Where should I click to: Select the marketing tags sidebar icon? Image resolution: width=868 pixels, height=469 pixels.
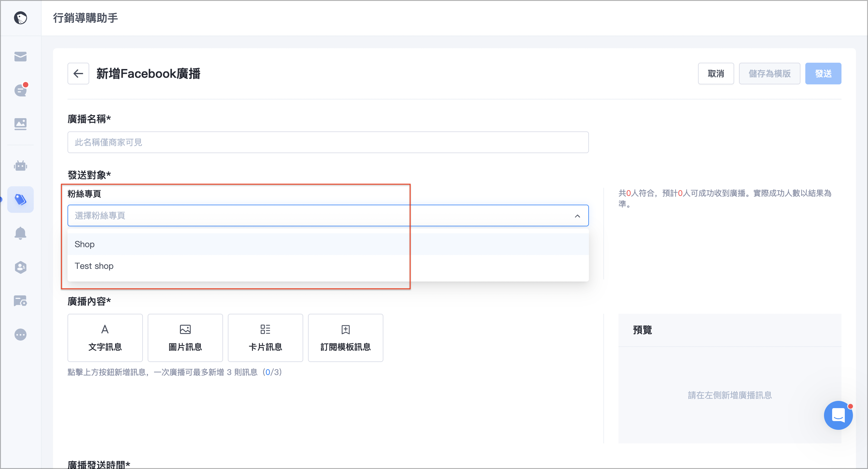pos(20,200)
